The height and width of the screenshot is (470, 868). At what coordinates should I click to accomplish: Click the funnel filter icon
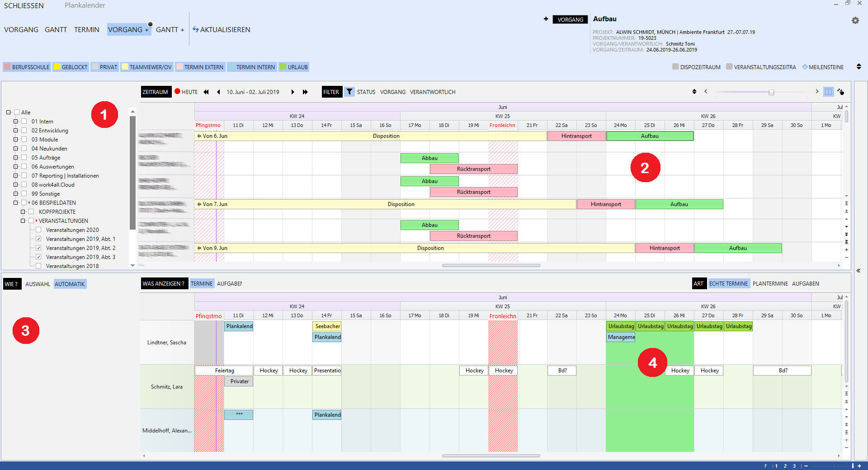[349, 92]
